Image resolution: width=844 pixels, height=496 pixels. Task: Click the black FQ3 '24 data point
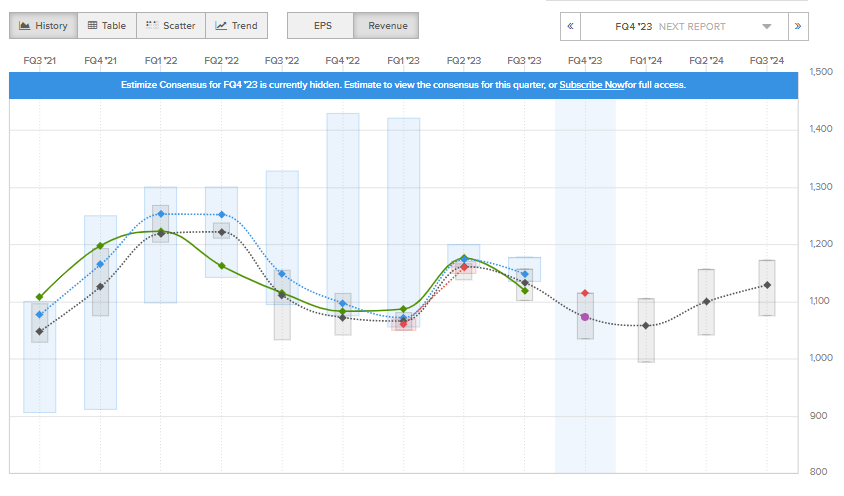click(x=767, y=285)
